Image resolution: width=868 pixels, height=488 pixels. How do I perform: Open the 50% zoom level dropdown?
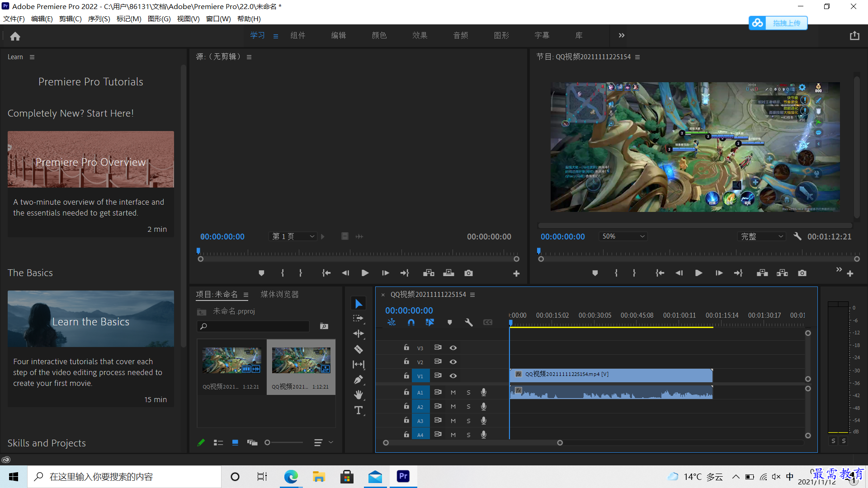coord(623,236)
